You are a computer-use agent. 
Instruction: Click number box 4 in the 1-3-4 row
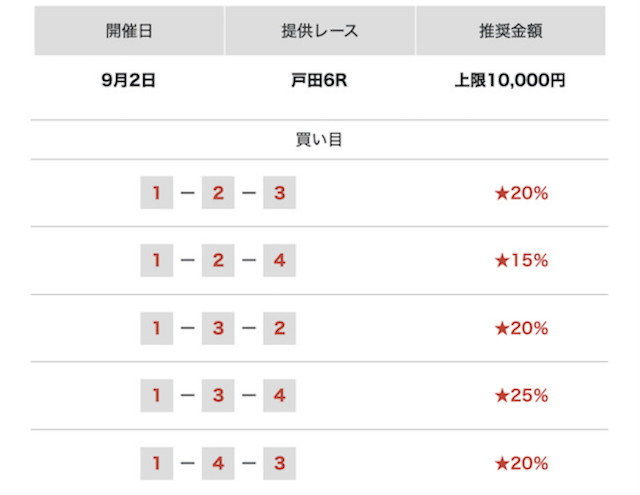(x=279, y=395)
